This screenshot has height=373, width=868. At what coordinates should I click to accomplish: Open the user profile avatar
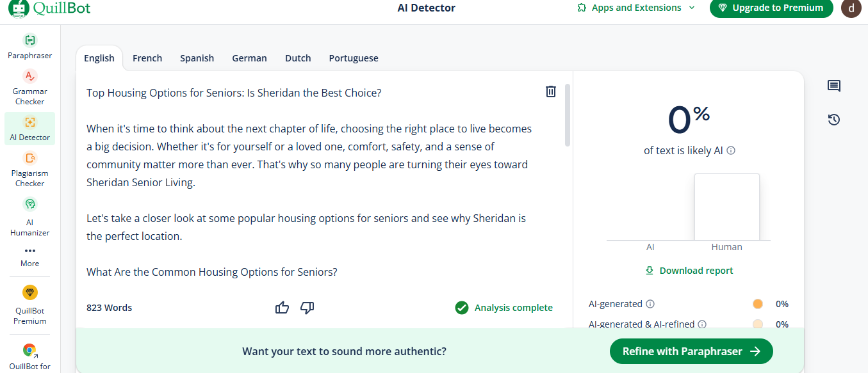pyautogui.click(x=851, y=8)
